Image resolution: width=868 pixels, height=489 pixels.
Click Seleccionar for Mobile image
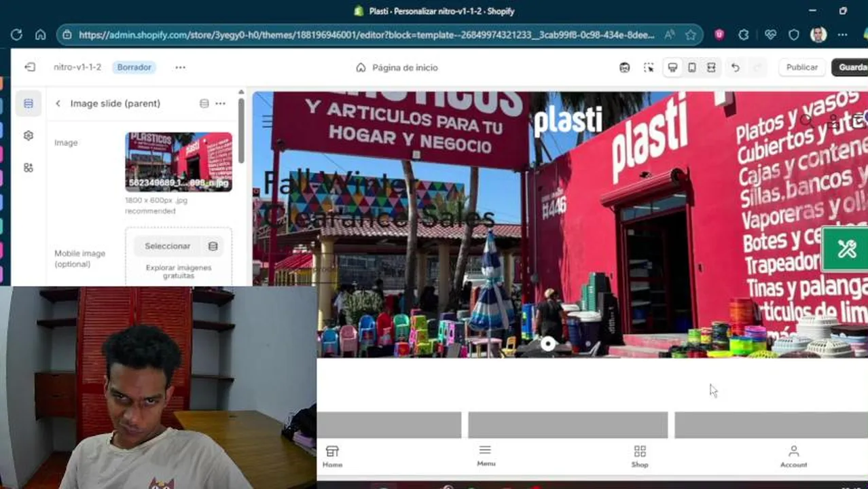click(x=168, y=246)
